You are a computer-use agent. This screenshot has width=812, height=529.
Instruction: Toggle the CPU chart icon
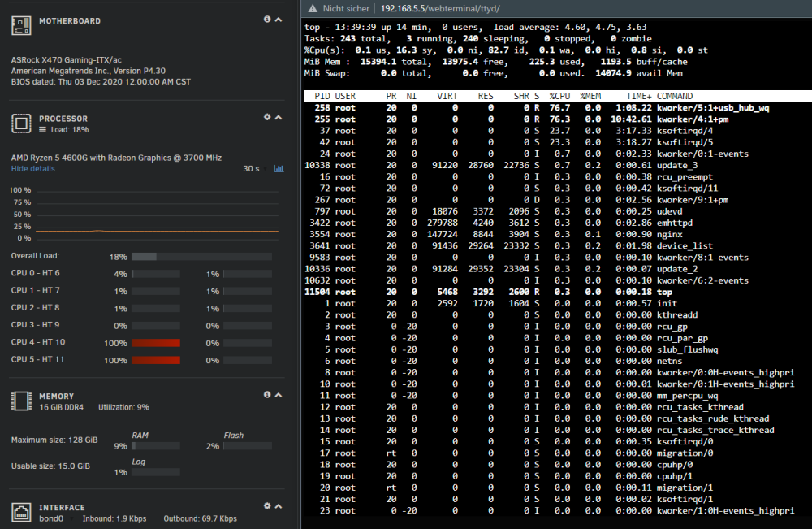279,168
